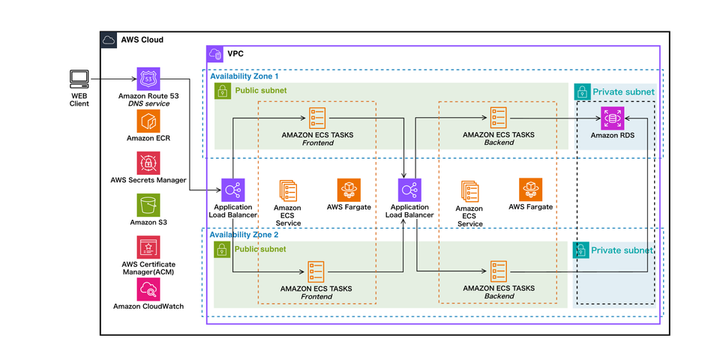Select the Amazon S3 bucket icon
This screenshot has height=360, width=720.
(148, 205)
